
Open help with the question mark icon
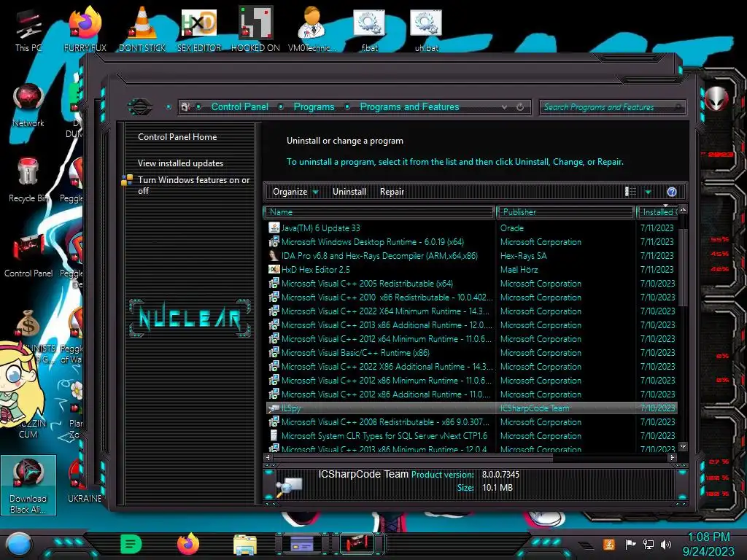pos(672,192)
